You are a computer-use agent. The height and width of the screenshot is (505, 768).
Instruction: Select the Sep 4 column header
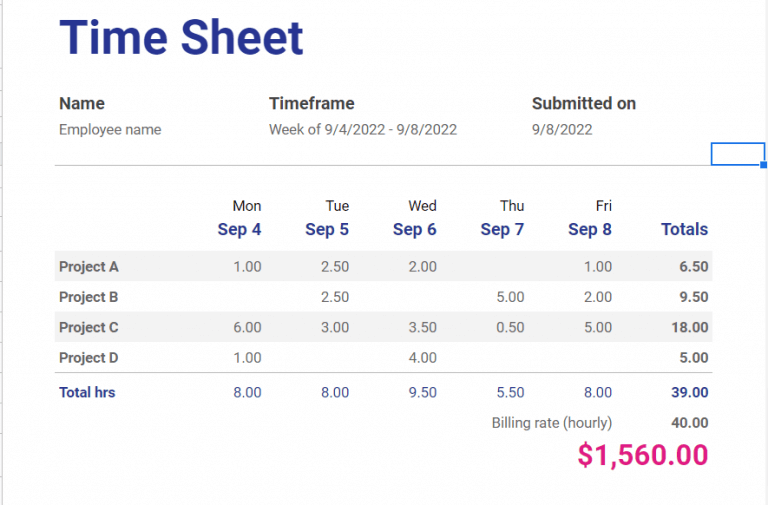coord(239,230)
